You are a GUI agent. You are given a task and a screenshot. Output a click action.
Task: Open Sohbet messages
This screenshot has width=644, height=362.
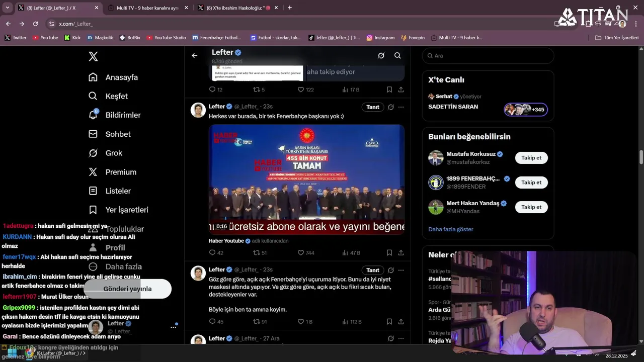coord(110,134)
